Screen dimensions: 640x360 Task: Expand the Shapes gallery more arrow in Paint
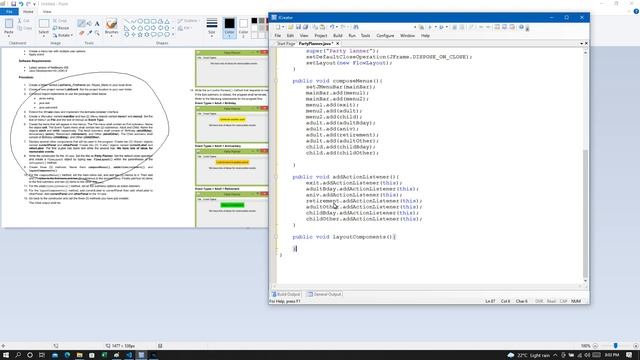tap(173, 35)
